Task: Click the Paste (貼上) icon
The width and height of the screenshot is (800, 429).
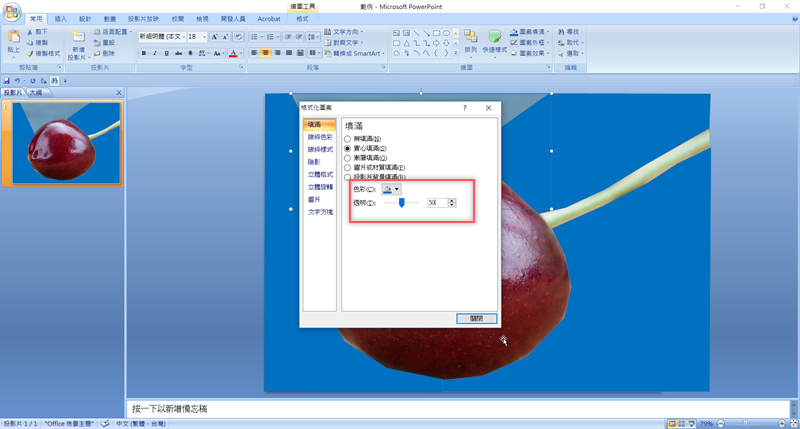Action: tap(14, 37)
